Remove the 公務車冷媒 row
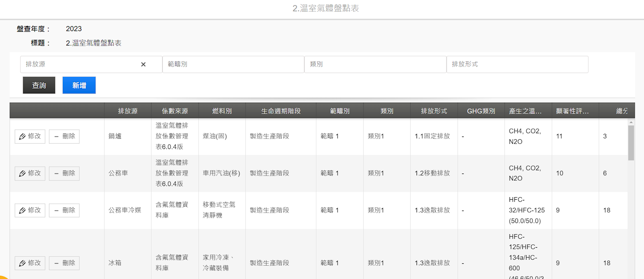This screenshot has width=644, height=279. (x=64, y=211)
